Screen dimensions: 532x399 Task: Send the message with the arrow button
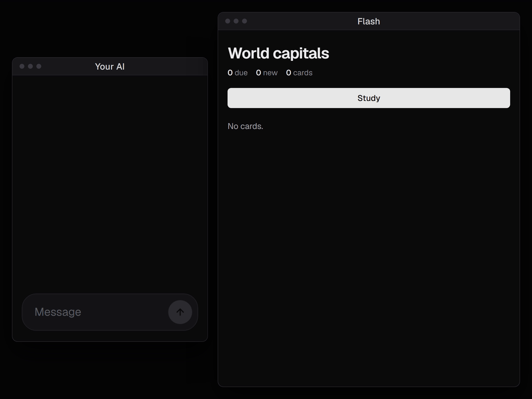coord(180,312)
